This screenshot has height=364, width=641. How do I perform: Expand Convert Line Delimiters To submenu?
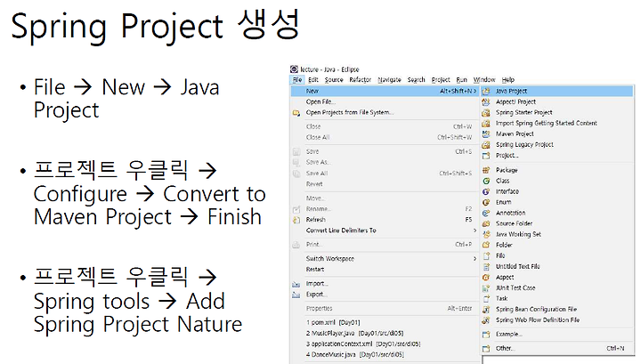475,231
